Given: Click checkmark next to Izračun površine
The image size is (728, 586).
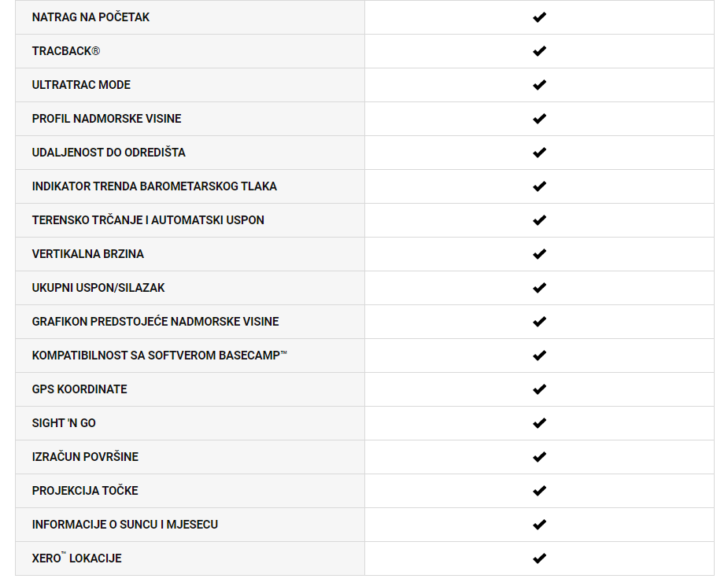Looking at the screenshot, I should pyautogui.click(x=539, y=457).
